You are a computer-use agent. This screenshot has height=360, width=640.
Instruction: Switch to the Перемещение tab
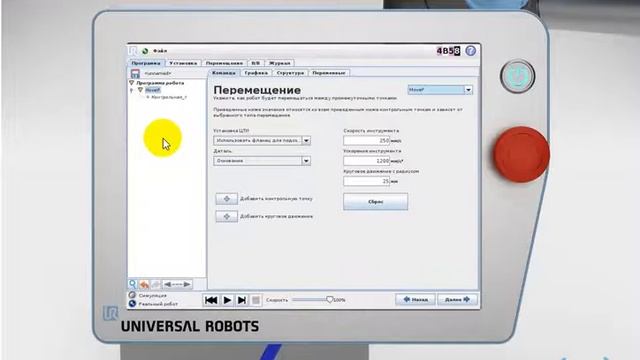(224, 63)
